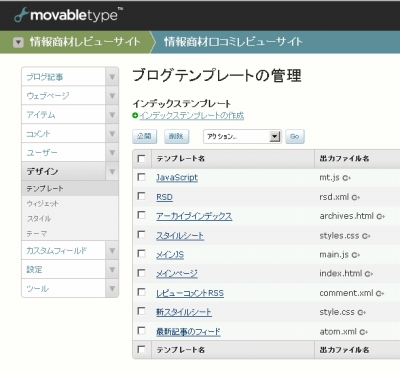
Task: Check the メインページ row checkbox
Action: pyautogui.click(x=141, y=273)
